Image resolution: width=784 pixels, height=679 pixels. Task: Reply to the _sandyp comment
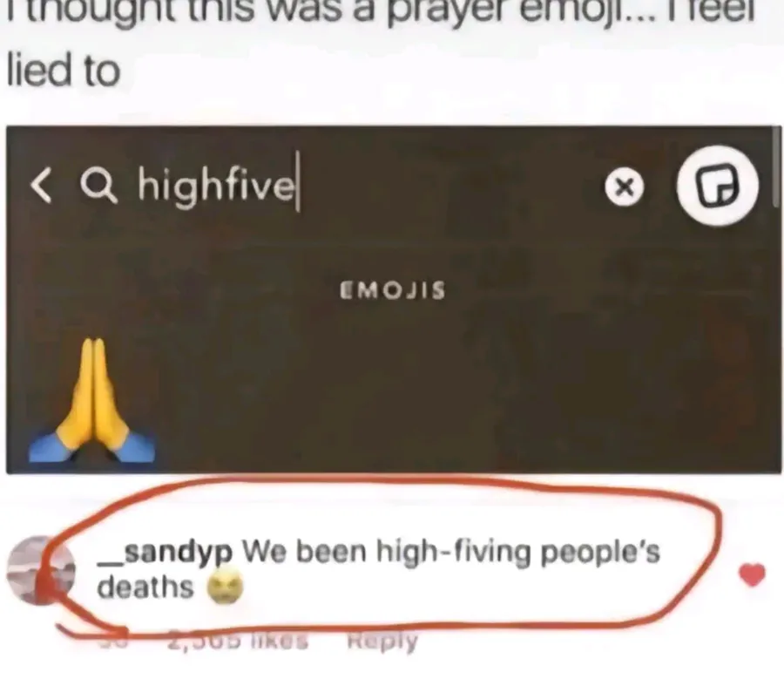pyautogui.click(x=382, y=641)
